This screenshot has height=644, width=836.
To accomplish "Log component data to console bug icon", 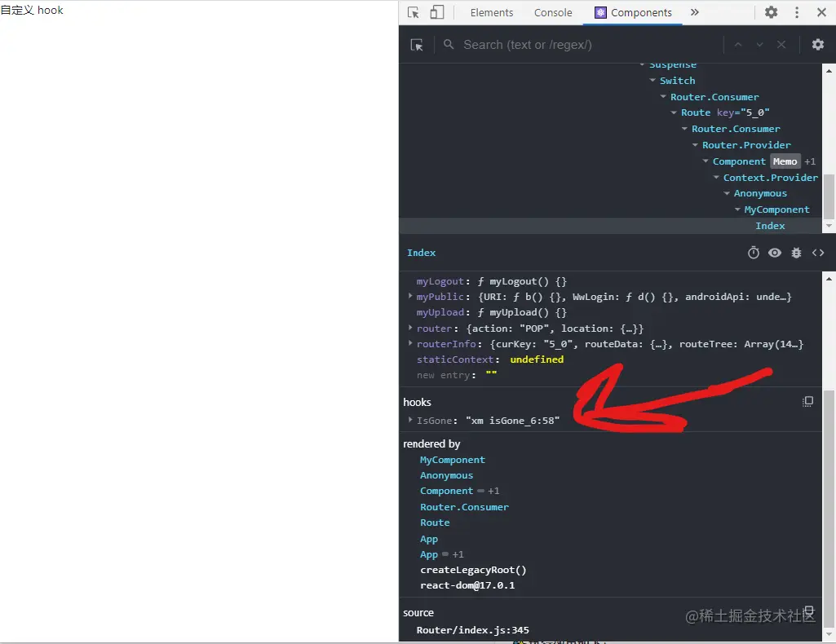I will 796,253.
